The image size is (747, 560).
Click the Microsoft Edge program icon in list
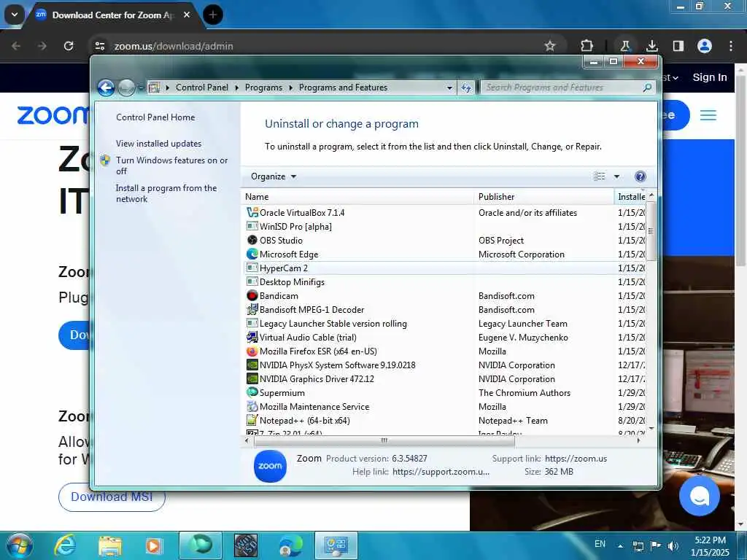[x=252, y=254]
